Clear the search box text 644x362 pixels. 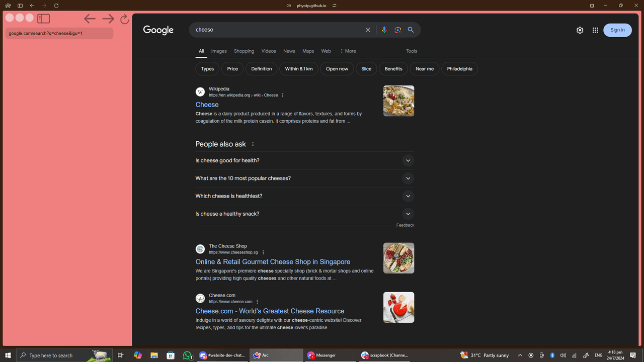pyautogui.click(x=368, y=30)
